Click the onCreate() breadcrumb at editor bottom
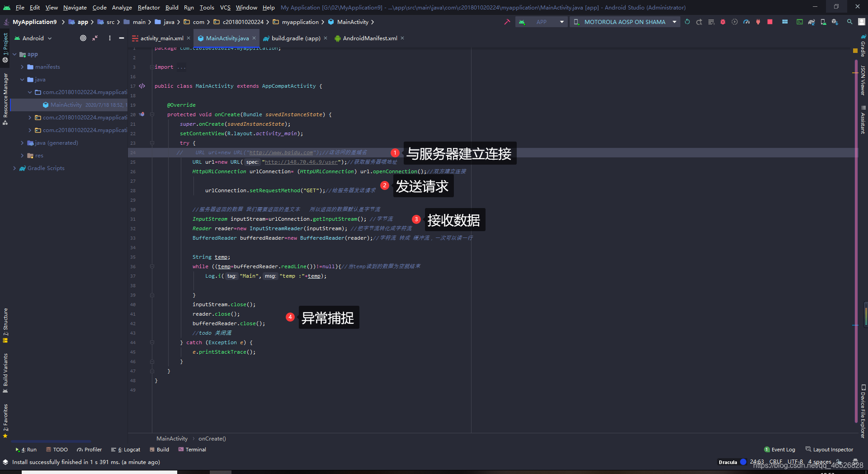The height and width of the screenshot is (474, 868). point(212,439)
